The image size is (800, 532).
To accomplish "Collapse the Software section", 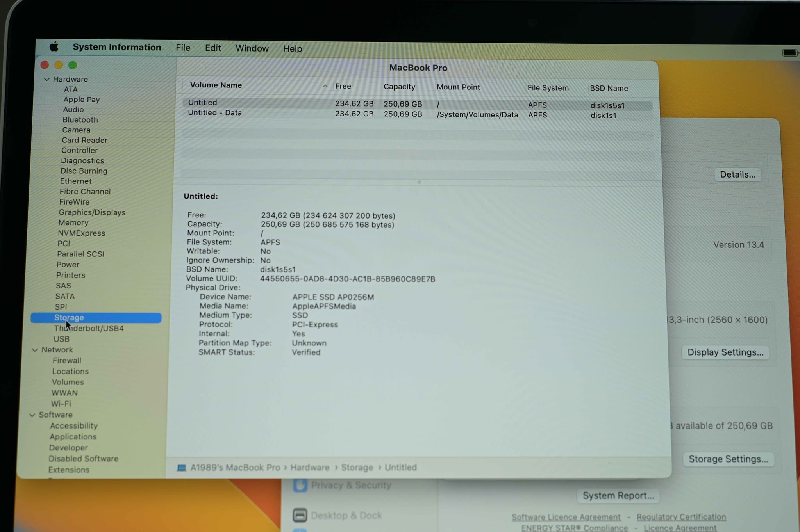I will click(x=32, y=415).
